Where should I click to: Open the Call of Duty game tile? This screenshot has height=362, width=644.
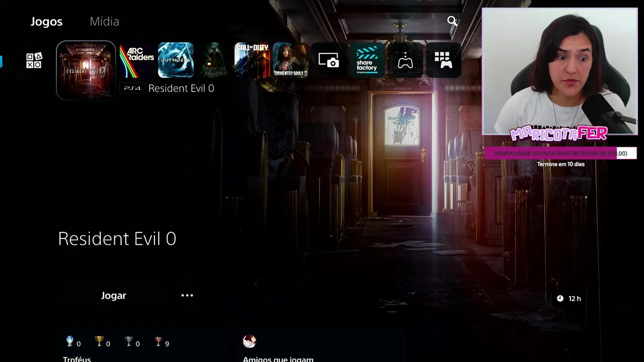(252, 60)
